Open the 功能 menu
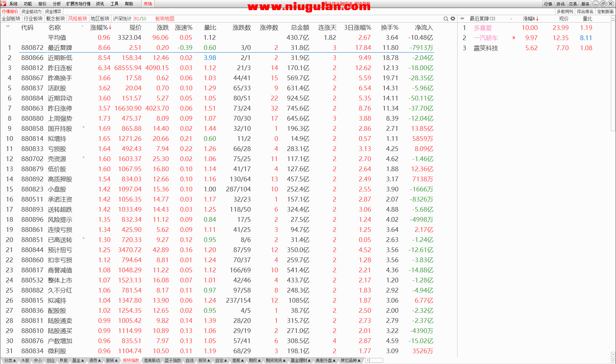 click(28, 4)
